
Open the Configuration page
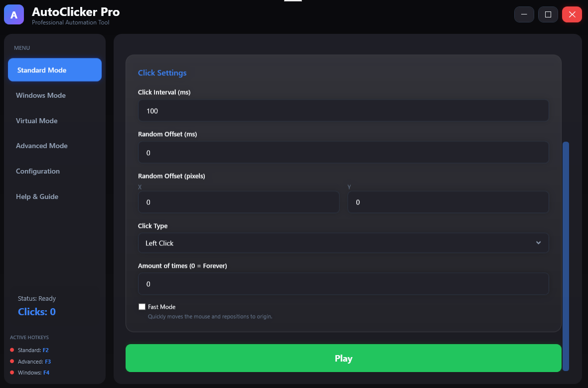pos(54,171)
